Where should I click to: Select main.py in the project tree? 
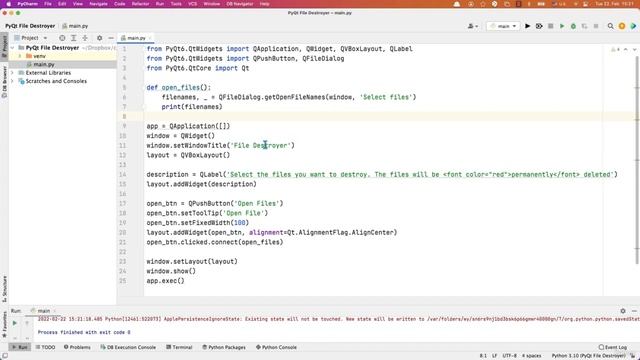44,64
